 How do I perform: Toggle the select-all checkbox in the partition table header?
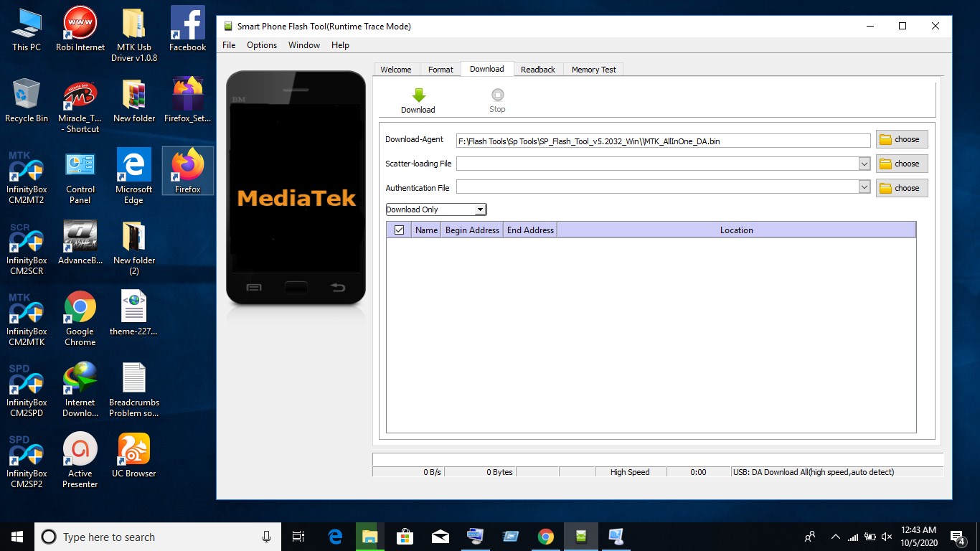coord(400,230)
